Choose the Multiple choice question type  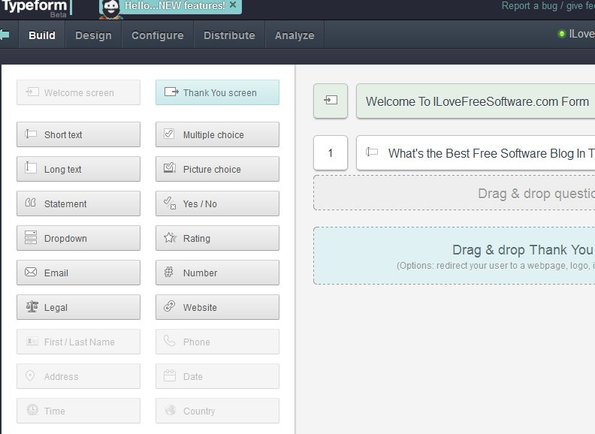(217, 134)
